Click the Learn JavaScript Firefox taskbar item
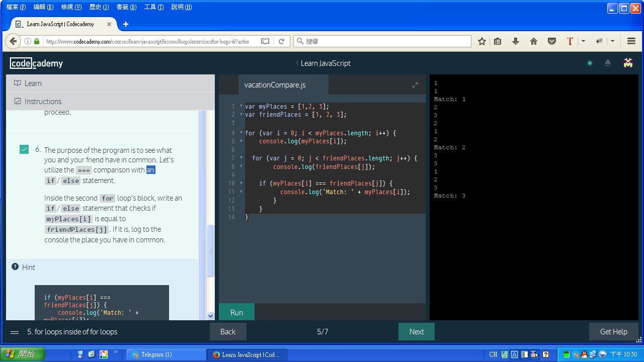This screenshot has width=644, height=362. point(247,354)
